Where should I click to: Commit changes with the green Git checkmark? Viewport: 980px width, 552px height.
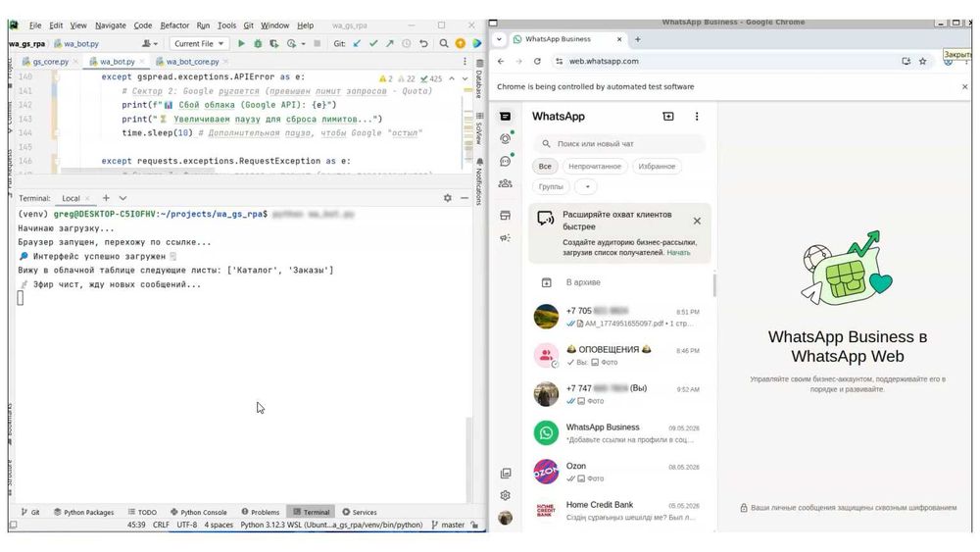[373, 44]
